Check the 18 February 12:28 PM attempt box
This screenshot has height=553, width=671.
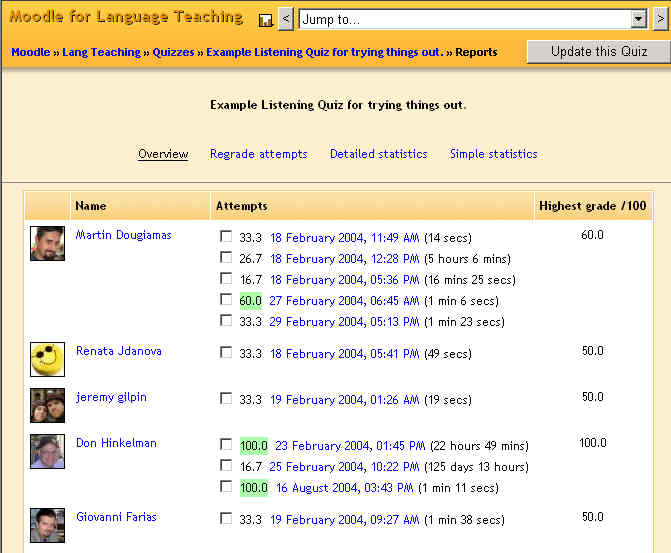tap(226, 257)
